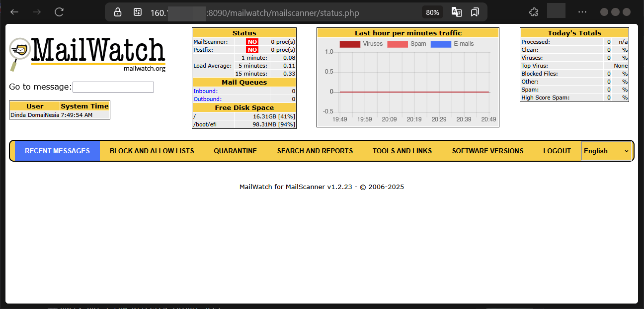Click the Free Disk Space header

click(x=244, y=107)
